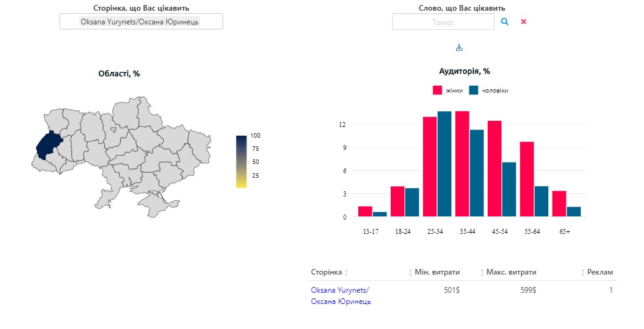644x329 pixels.
Task: Clear the word with the red X icon
Action: point(524,22)
